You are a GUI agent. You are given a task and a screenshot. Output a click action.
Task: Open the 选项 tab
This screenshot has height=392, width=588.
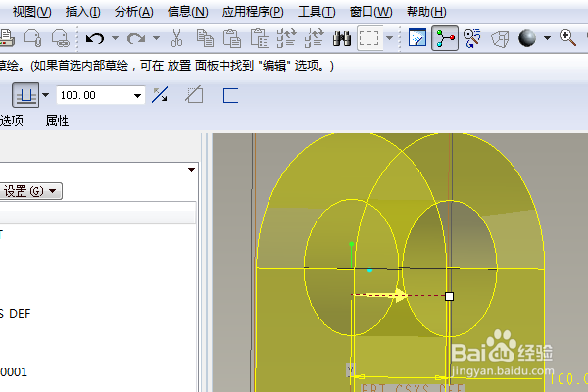tap(12, 121)
